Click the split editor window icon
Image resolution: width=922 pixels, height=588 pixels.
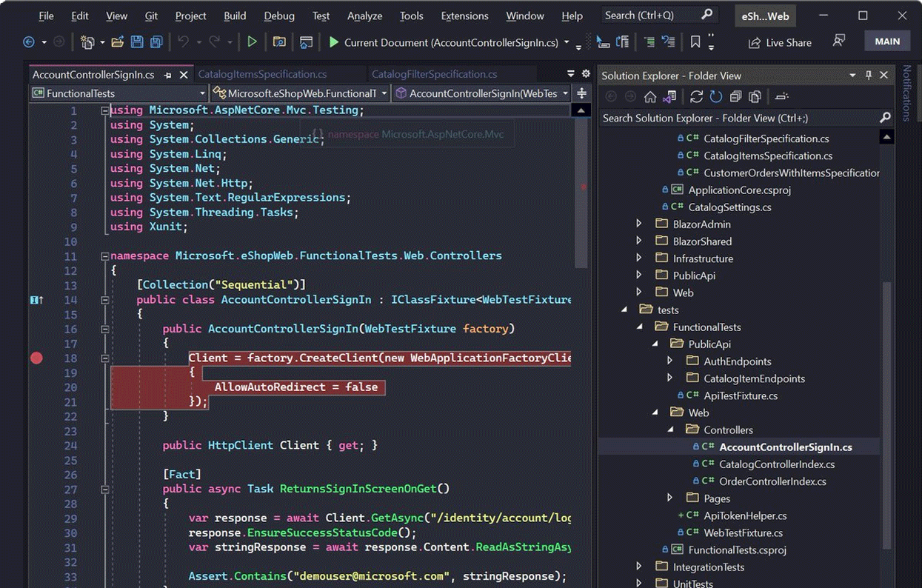[x=581, y=93]
